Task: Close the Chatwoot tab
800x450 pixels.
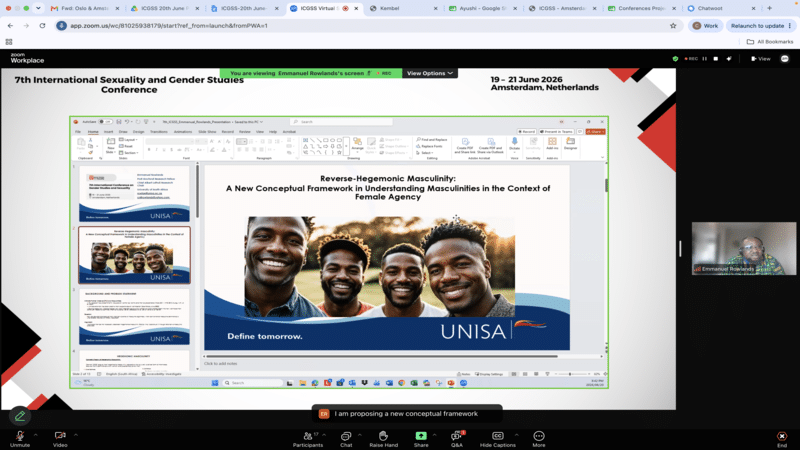Action: [x=753, y=8]
